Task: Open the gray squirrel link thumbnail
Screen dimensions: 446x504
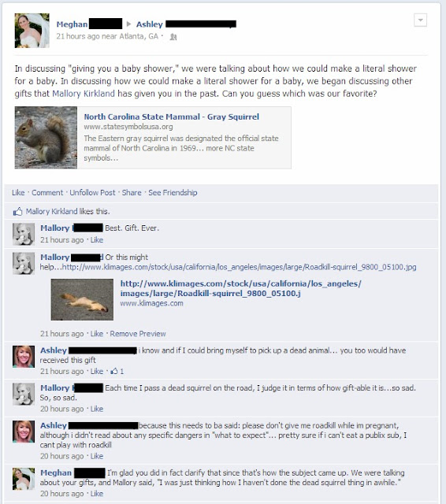Action: 46,138
